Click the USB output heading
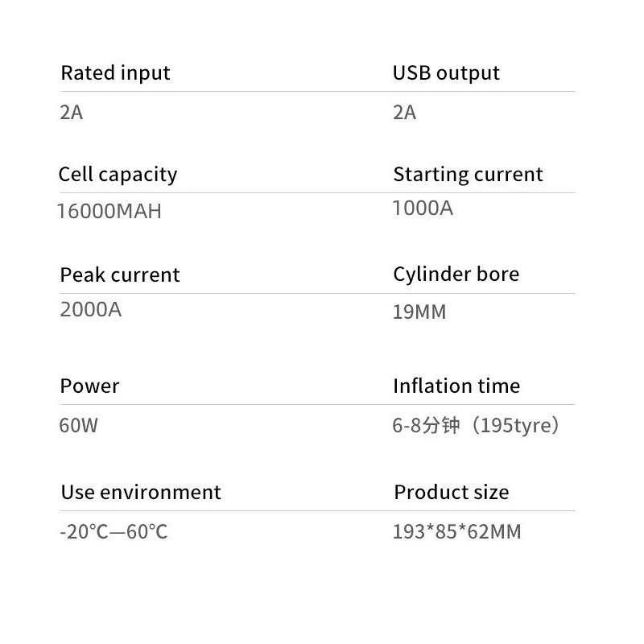 tap(446, 73)
